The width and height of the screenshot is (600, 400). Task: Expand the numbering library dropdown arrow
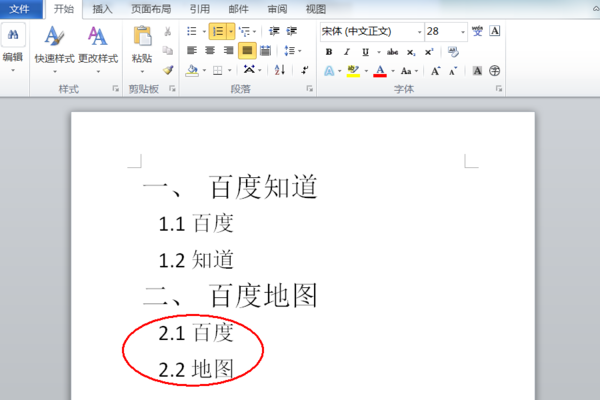231,31
